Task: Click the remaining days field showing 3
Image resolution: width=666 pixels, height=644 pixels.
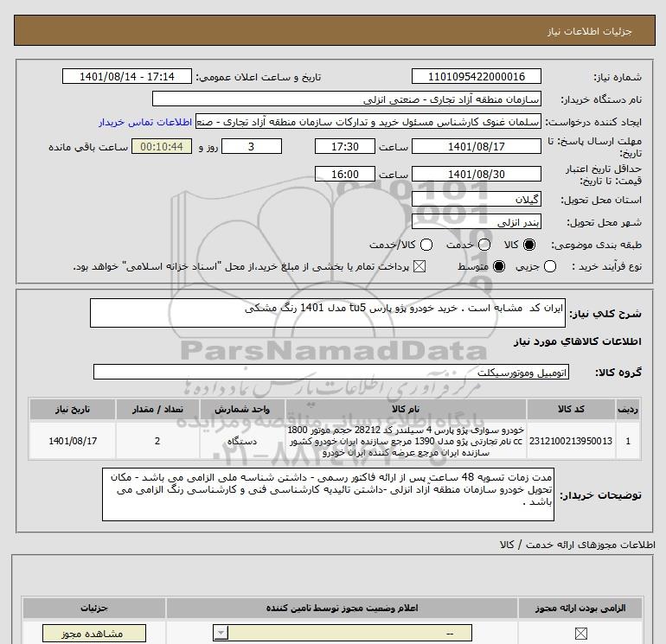Action: (x=252, y=146)
